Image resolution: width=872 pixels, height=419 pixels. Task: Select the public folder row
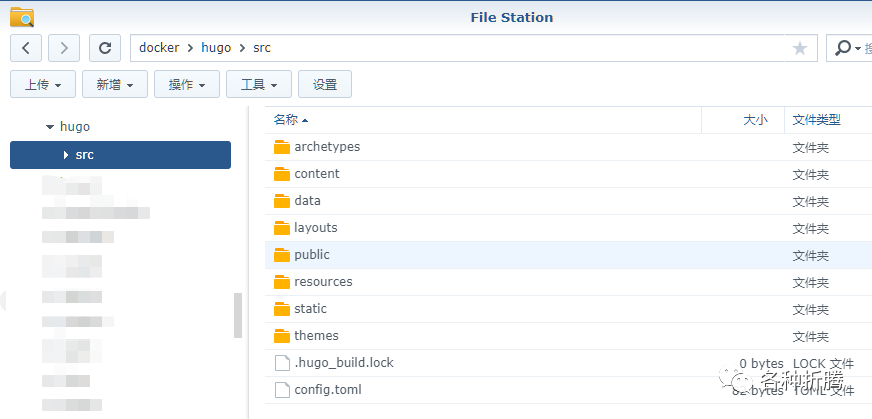click(500, 255)
